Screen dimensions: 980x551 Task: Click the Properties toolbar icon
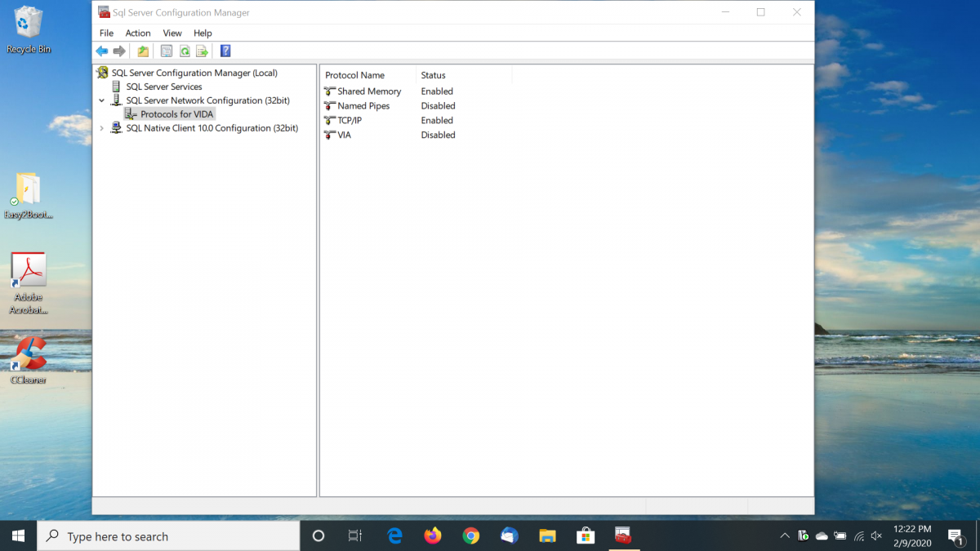pyautogui.click(x=167, y=51)
